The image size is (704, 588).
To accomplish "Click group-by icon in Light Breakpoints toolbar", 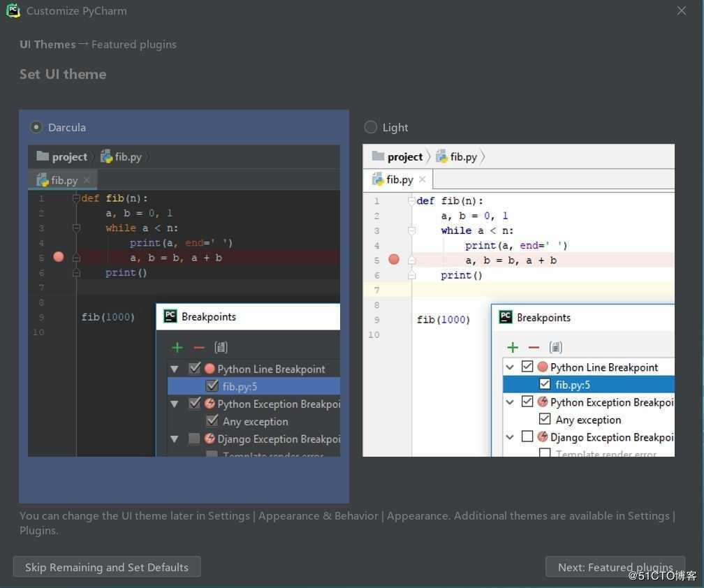I will click(556, 347).
